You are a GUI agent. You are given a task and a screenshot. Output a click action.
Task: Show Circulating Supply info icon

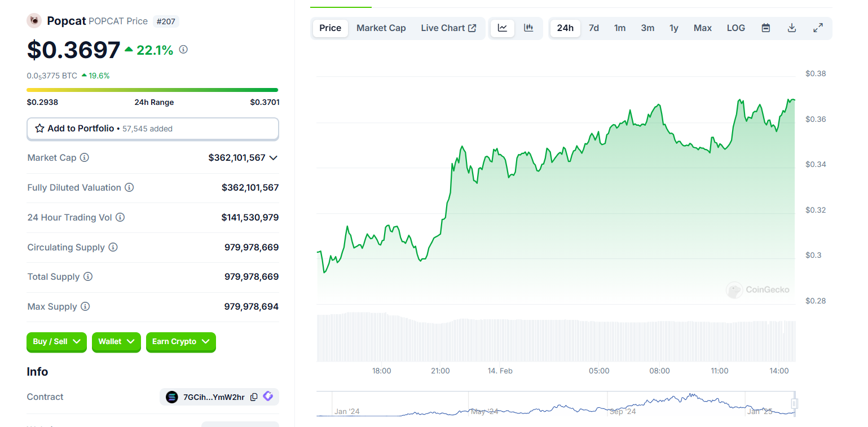tap(113, 247)
